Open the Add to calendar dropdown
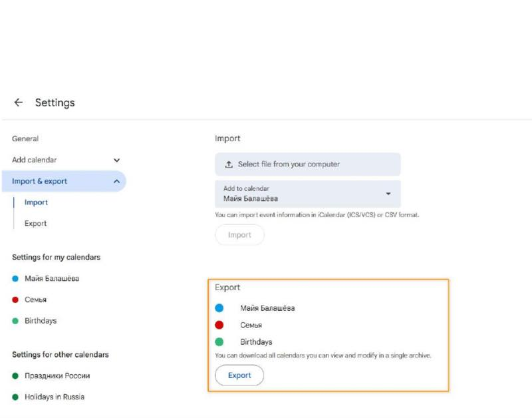The height and width of the screenshot is (418, 532). 308,194
